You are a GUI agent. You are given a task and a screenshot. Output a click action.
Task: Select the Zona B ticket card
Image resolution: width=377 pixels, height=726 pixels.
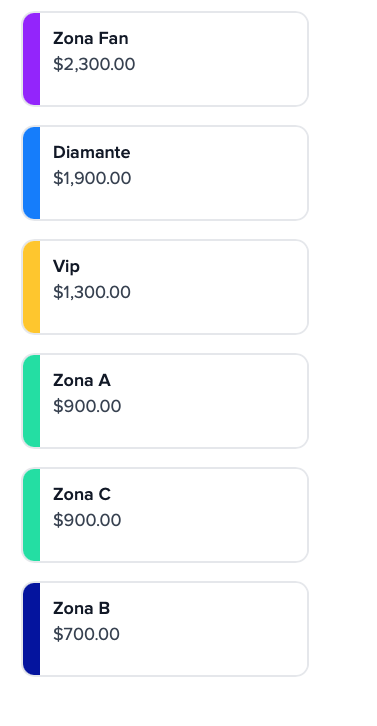(x=165, y=629)
